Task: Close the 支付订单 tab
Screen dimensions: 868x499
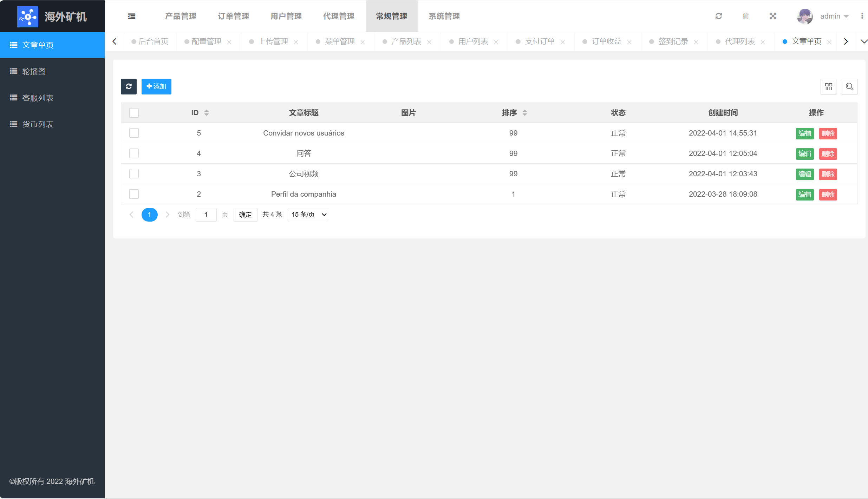Action: pyautogui.click(x=563, y=42)
